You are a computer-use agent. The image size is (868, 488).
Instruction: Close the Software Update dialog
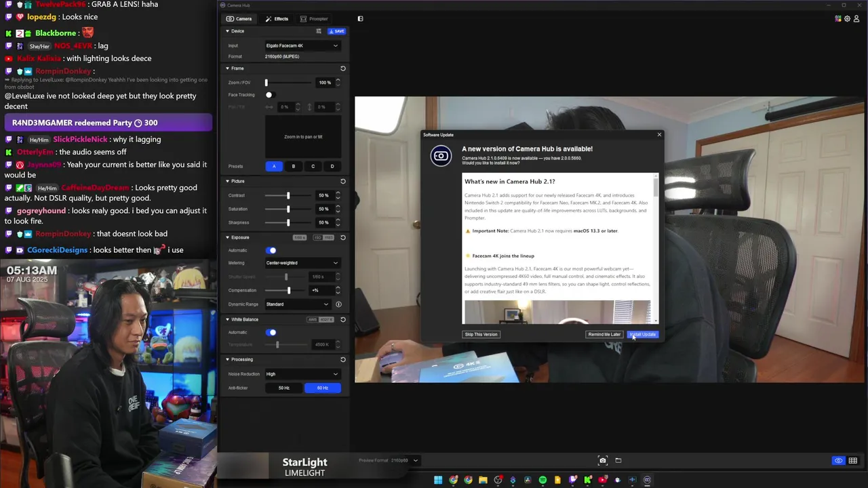[x=659, y=135]
